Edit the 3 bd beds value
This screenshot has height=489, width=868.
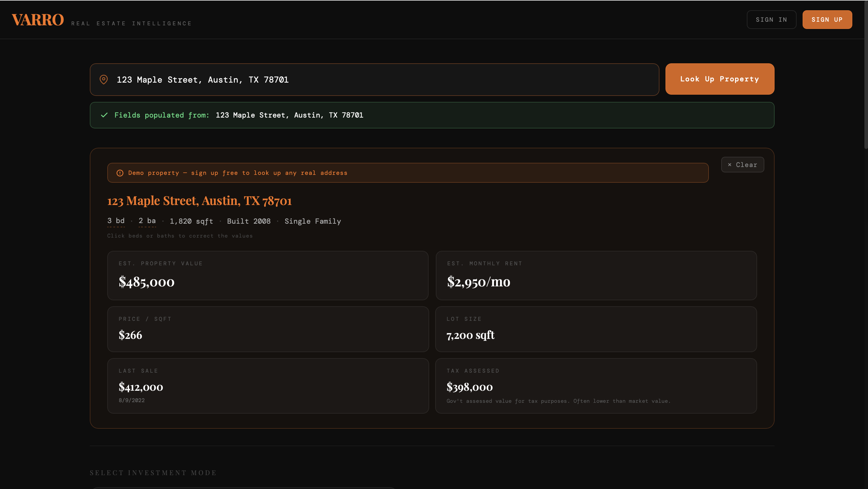click(x=116, y=221)
